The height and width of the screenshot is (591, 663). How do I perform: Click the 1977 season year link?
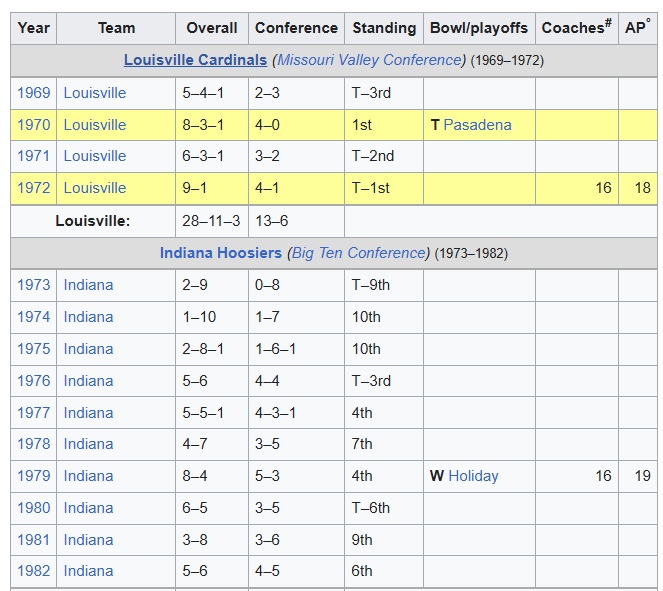pyautogui.click(x=33, y=413)
